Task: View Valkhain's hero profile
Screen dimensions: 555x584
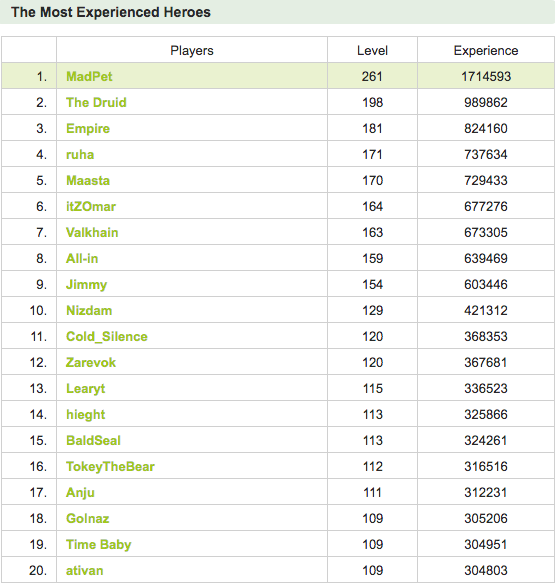Action: tap(92, 232)
